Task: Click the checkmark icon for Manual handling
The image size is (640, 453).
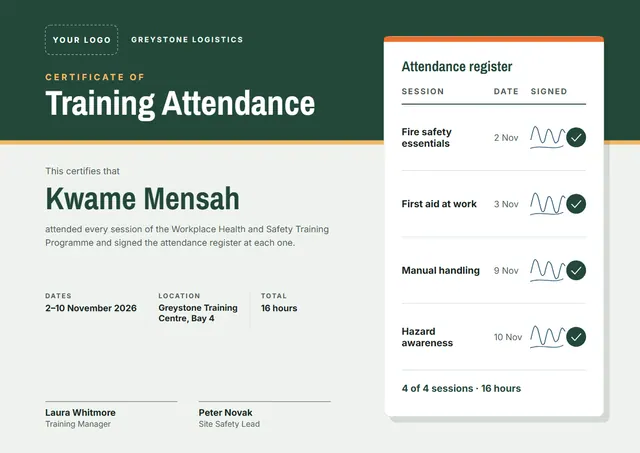Action: (576, 270)
